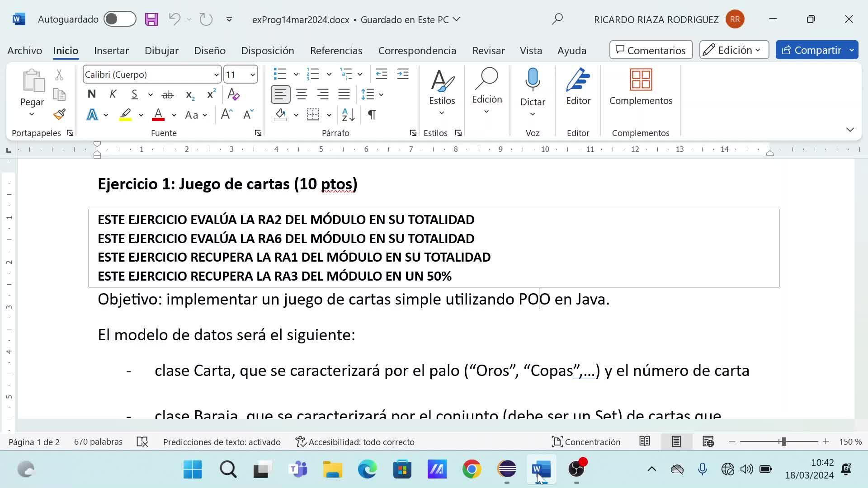
Task: Toggle the Autoguardado switch
Action: coord(119,19)
